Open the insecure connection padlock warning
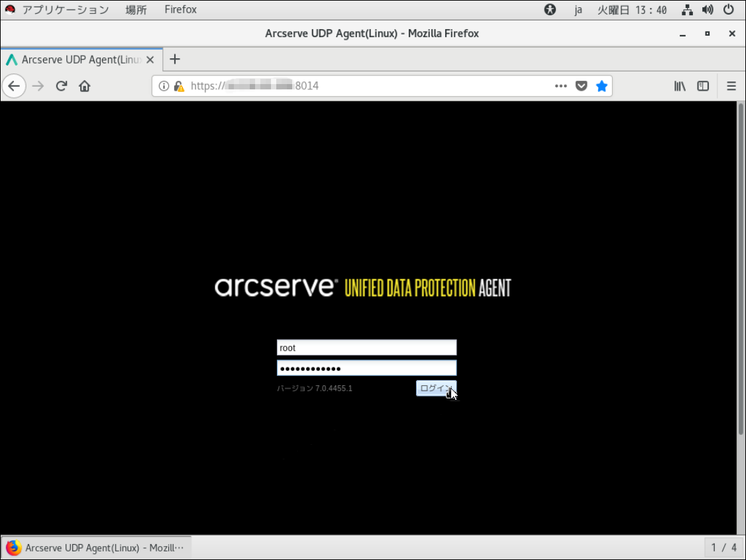This screenshot has width=746, height=560. coord(179,86)
